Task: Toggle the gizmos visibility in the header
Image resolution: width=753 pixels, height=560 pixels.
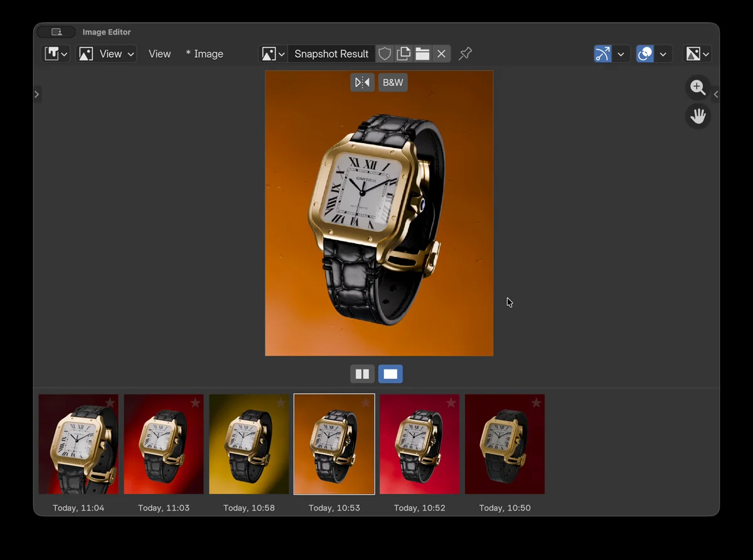Action: (x=602, y=54)
